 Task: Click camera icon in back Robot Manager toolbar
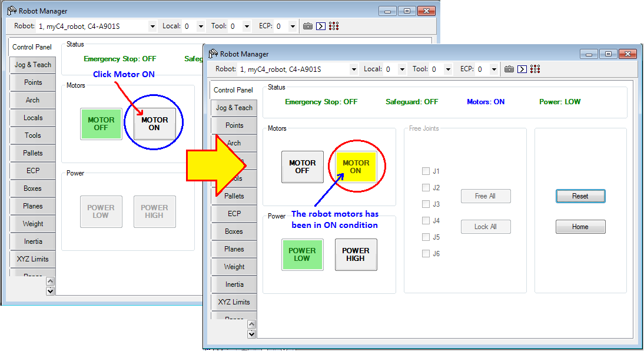pyautogui.click(x=308, y=27)
